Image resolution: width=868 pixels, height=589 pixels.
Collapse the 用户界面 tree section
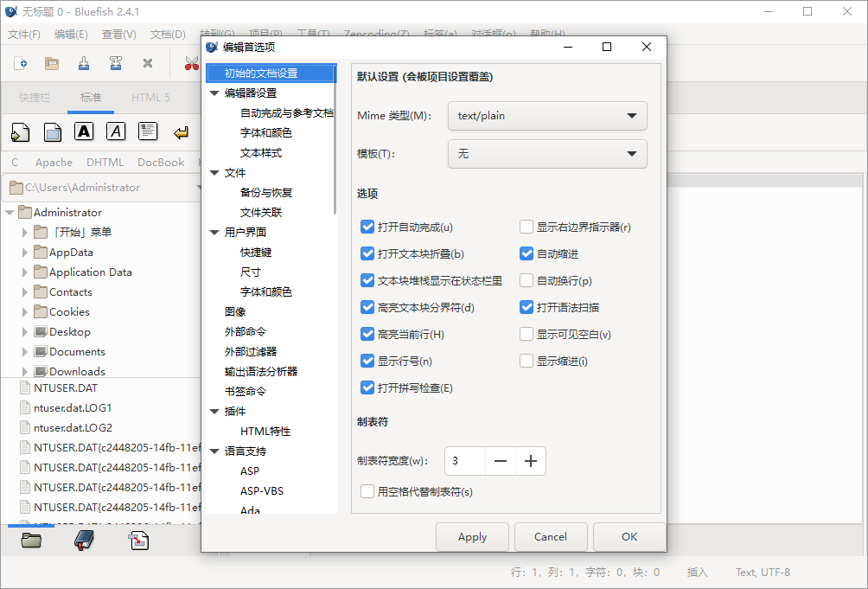214,233
